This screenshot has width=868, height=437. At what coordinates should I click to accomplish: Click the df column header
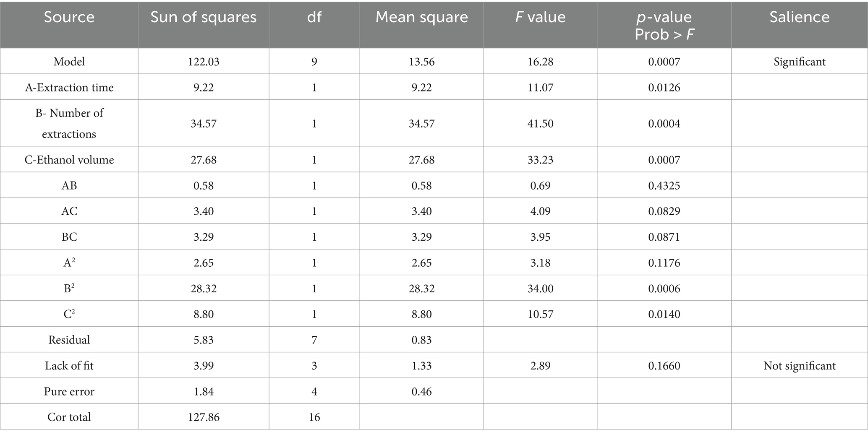314,17
